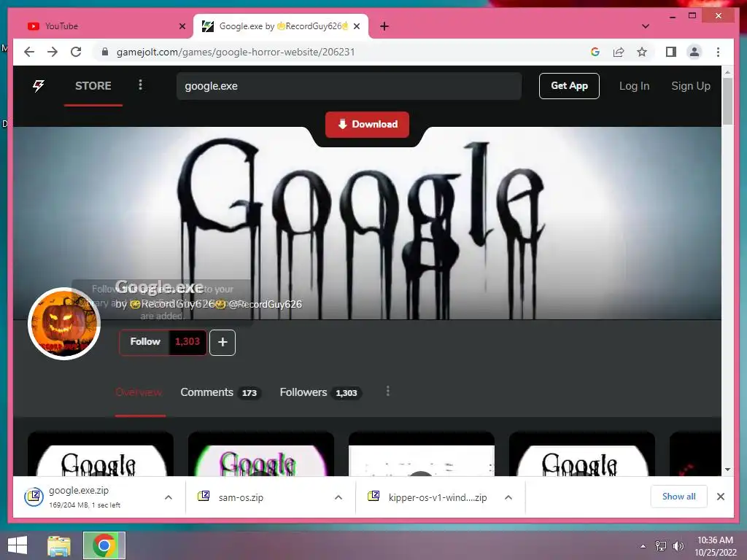This screenshot has height=560, width=747.
Task: Close the downloads bar
Action: tap(720, 497)
